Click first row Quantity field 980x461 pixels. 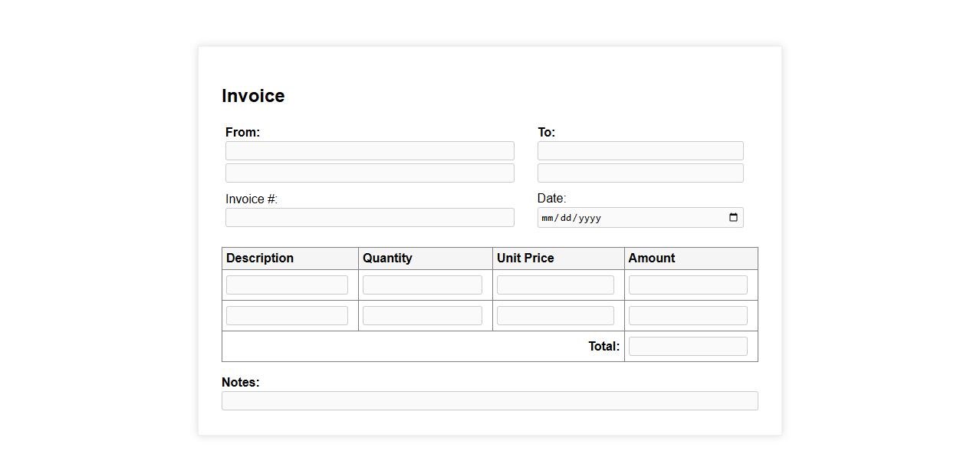click(422, 285)
